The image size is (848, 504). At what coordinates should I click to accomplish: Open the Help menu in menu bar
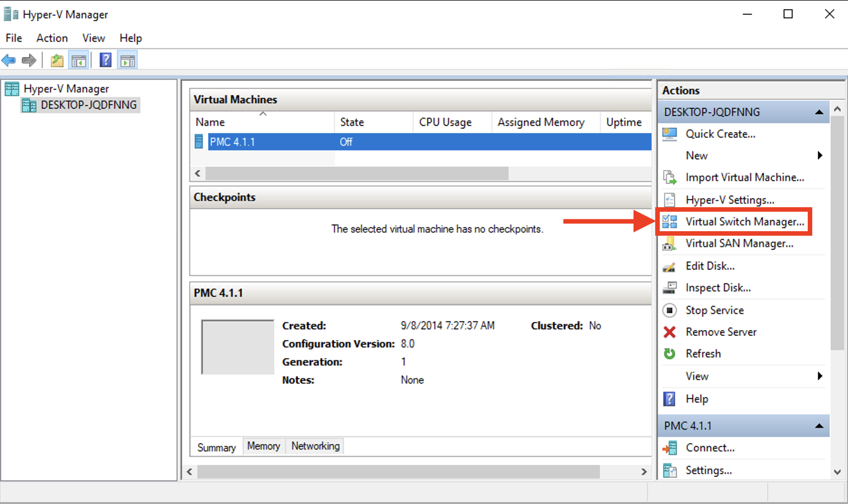[x=131, y=38]
